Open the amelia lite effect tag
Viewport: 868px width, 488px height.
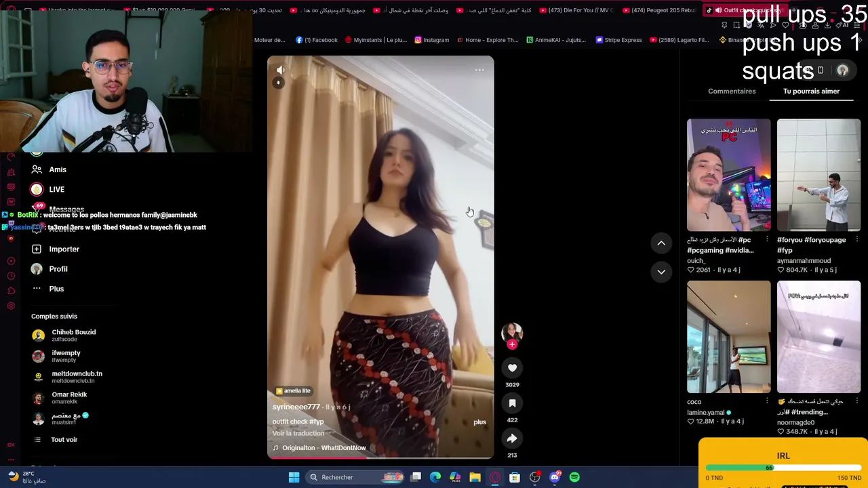pos(294,391)
